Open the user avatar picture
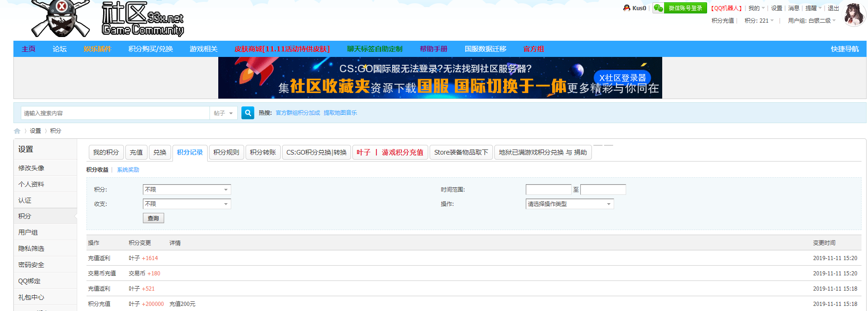Viewport: 868px width, 311px height. coord(855,14)
